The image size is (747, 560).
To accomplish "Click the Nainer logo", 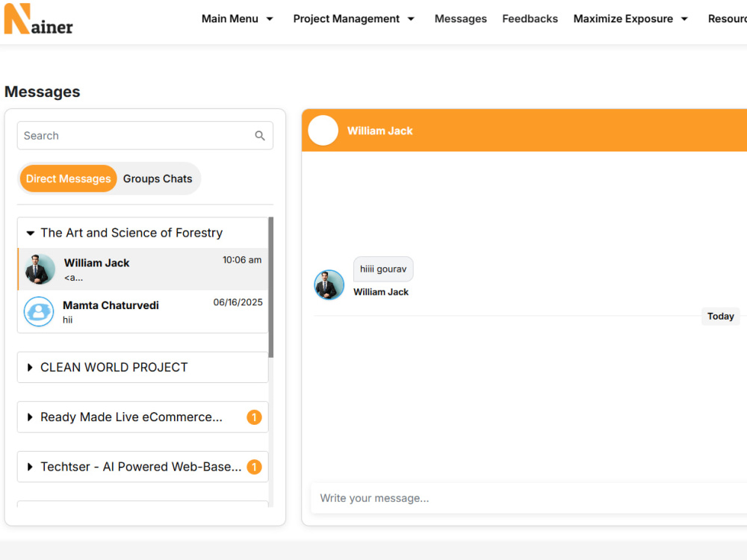I will pyautogui.click(x=39, y=19).
